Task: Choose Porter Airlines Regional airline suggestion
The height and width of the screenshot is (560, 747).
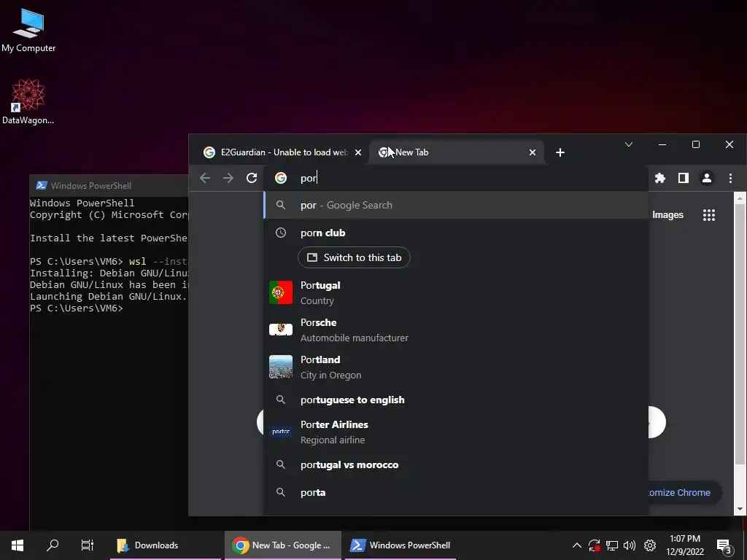Action: coord(456,432)
